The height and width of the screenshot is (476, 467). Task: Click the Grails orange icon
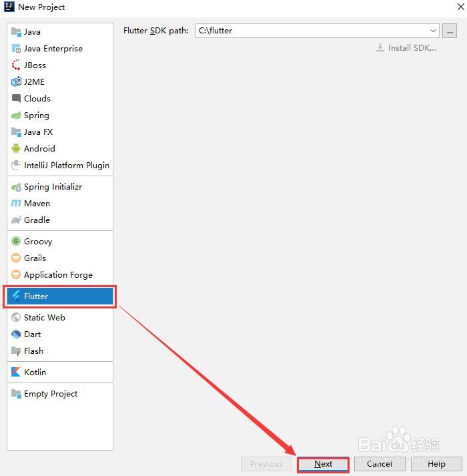coord(16,258)
